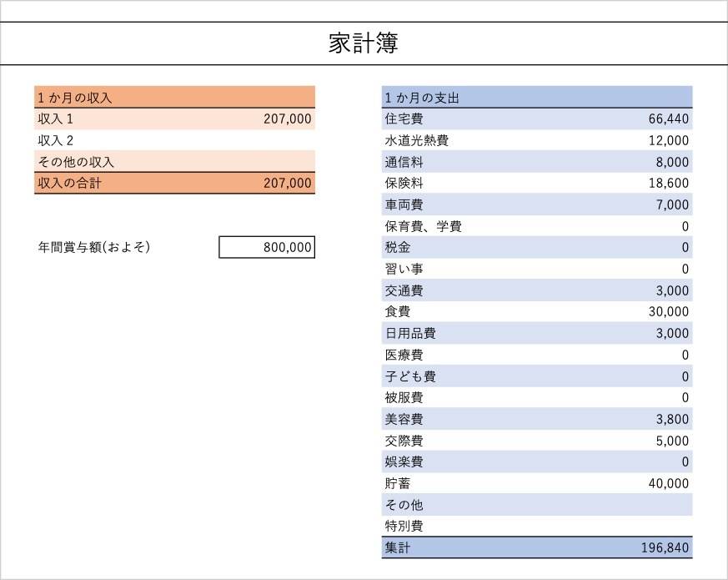Select the 水道光熱費 label
The image size is (728, 580).
416,140
